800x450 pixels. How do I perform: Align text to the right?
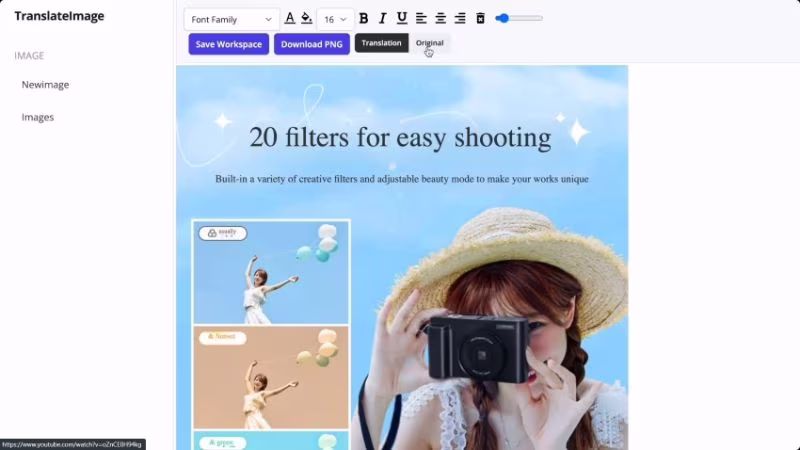pos(460,19)
